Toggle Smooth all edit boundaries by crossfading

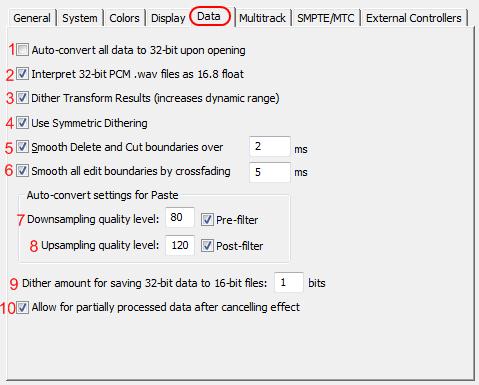tap(22, 171)
